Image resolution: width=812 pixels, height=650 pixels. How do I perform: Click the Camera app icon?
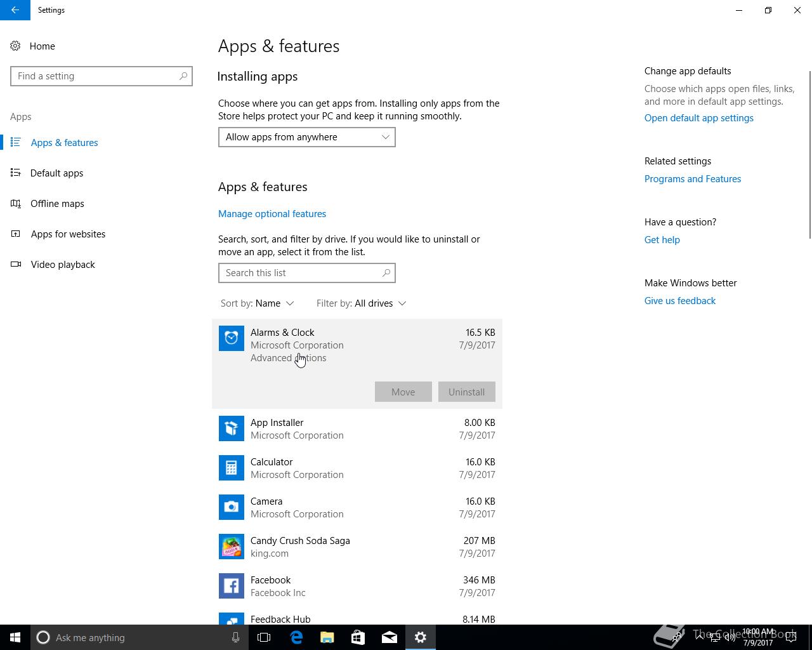point(232,507)
